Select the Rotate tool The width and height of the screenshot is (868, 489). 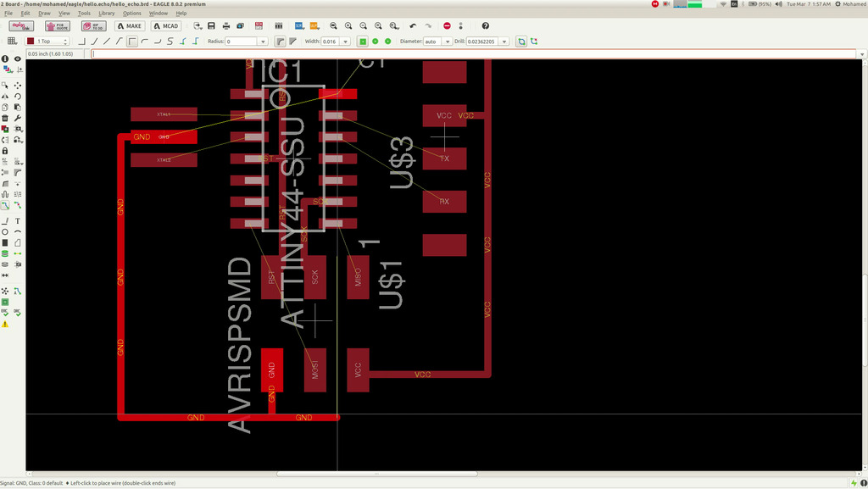(x=18, y=97)
